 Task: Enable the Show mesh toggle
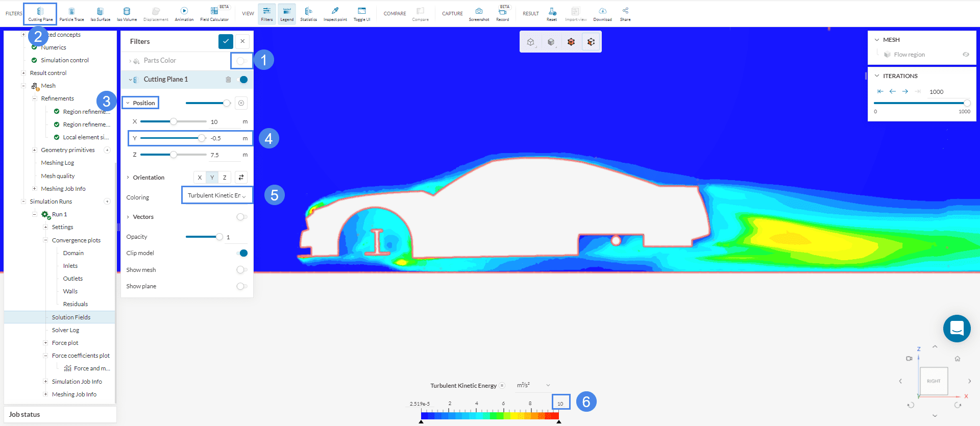(242, 270)
